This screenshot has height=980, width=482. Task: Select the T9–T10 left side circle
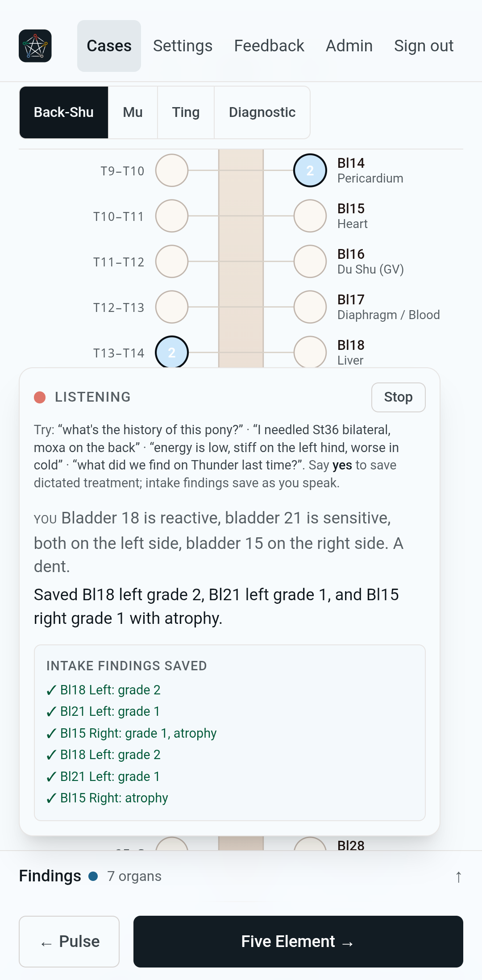pyautogui.click(x=172, y=170)
